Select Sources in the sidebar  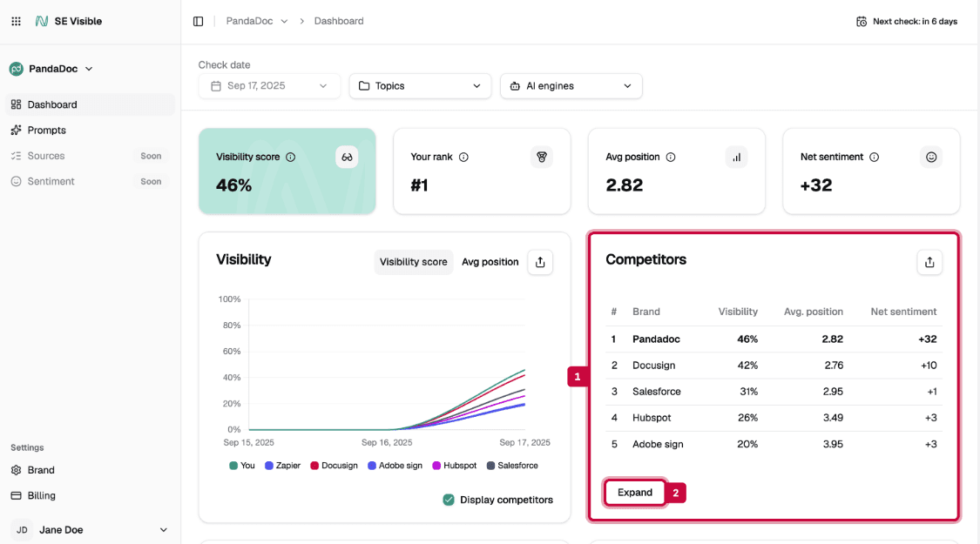[x=90, y=156]
